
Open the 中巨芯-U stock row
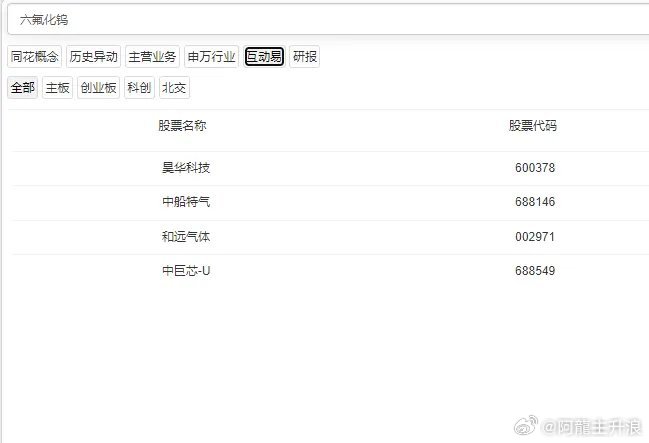[x=330, y=271]
